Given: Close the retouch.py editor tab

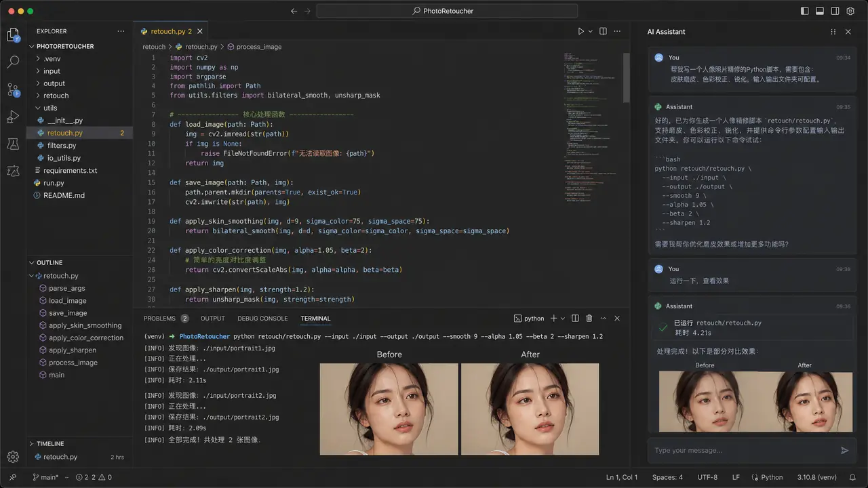Looking at the screenshot, I should click(x=200, y=31).
